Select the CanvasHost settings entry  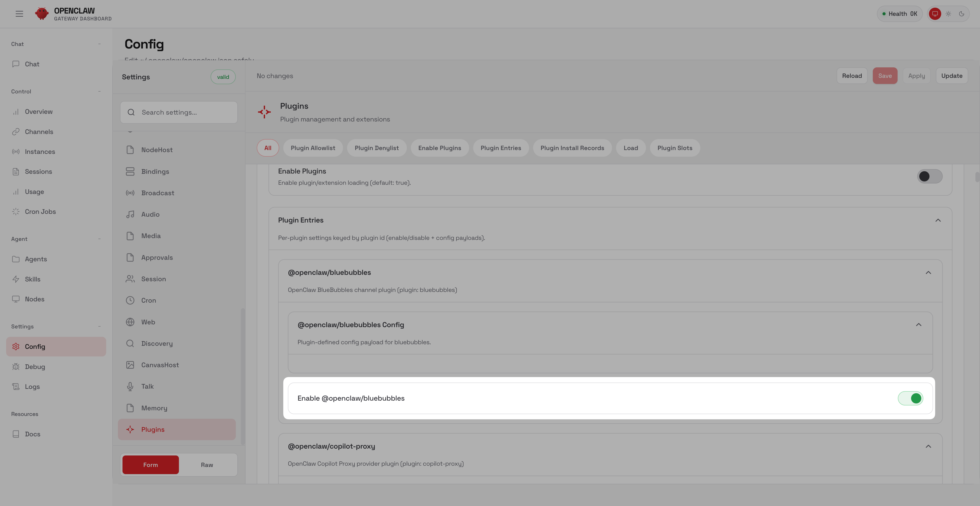[x=160, y=364]
